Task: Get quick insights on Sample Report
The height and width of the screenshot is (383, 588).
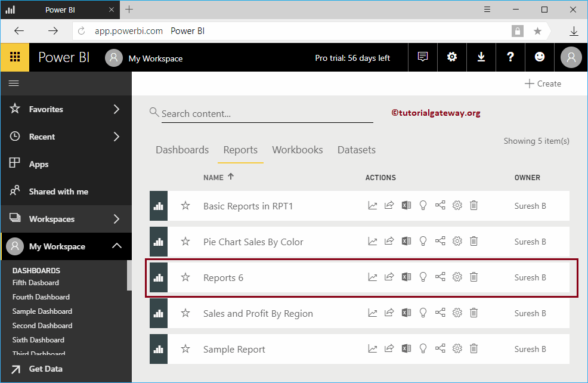Action: tap(423, 349)
